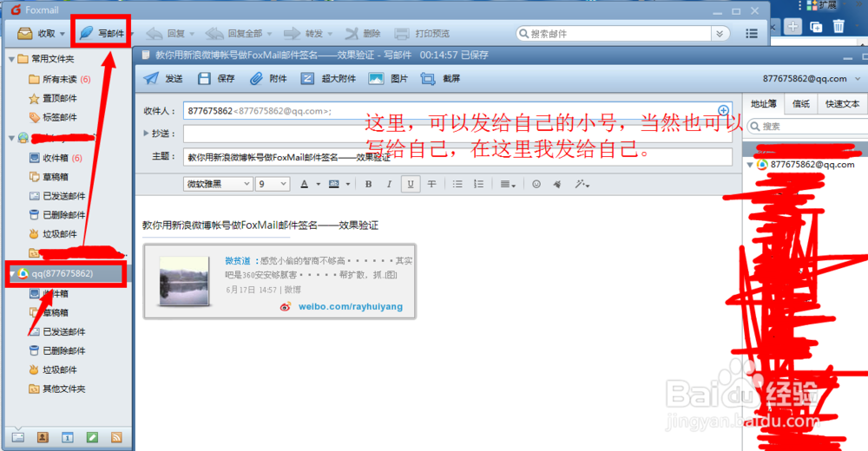
Task: Click the 收取 receive mail button
Action: 36,34
